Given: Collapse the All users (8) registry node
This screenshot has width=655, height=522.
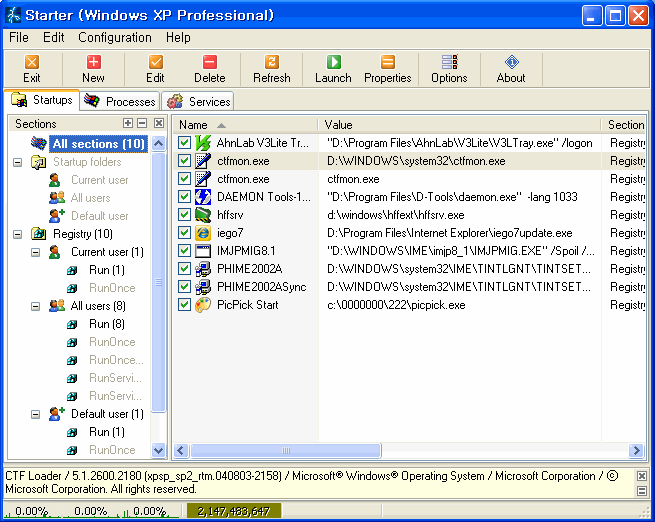Looking at the screenshot, I should click(36, 306).
